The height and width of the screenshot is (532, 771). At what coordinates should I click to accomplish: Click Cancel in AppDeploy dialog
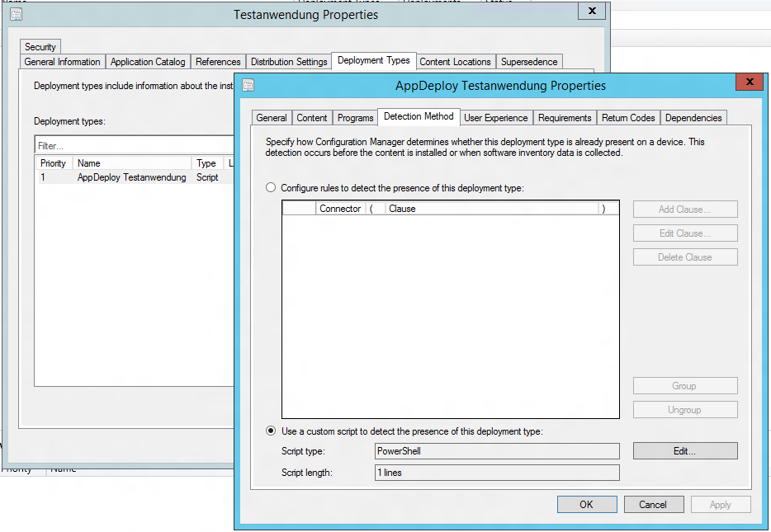654,505
